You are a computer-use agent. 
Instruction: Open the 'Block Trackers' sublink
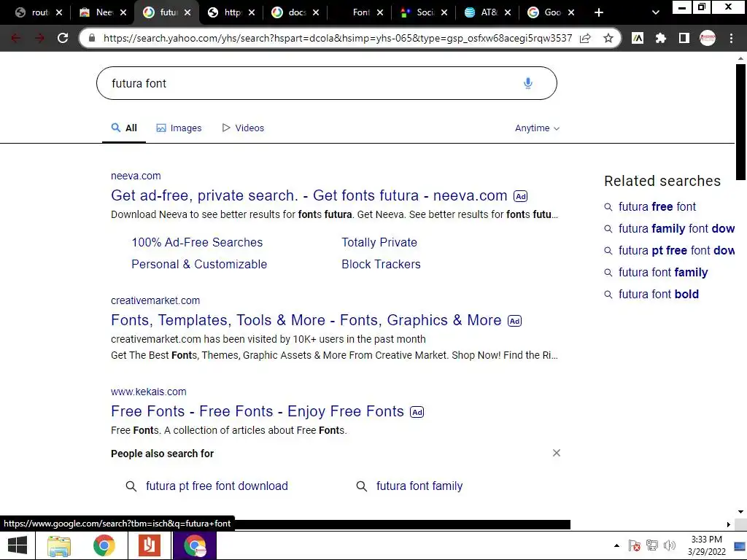pyautogui.click(x=381, y=264)
